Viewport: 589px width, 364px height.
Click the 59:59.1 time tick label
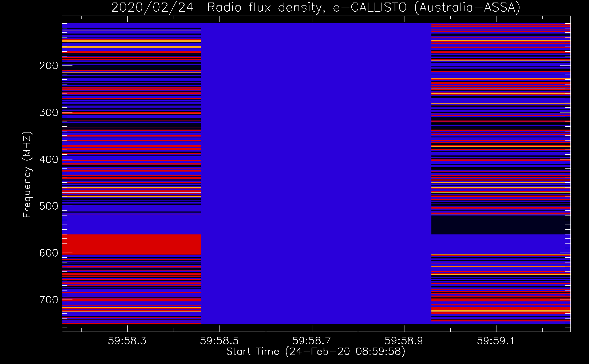[x=497, y=341]
